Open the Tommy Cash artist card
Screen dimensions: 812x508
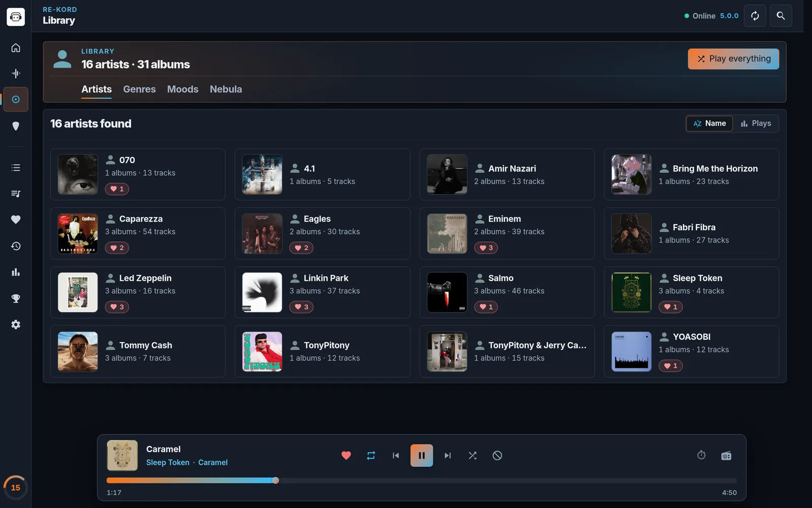pos(138,352)
